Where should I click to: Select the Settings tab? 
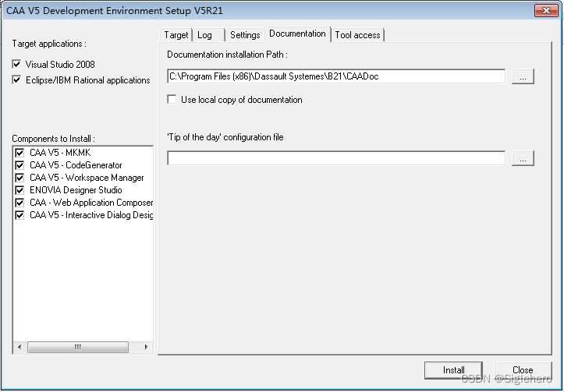point(244,35)
